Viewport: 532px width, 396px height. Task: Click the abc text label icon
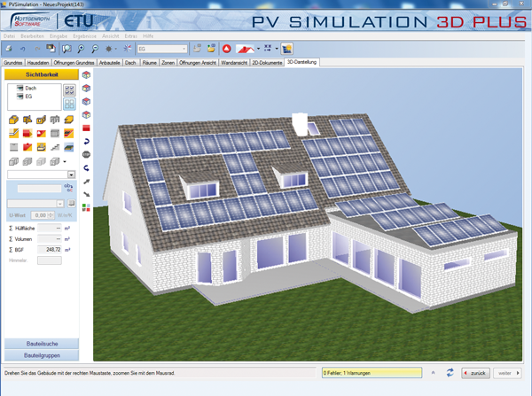[68, 187]
